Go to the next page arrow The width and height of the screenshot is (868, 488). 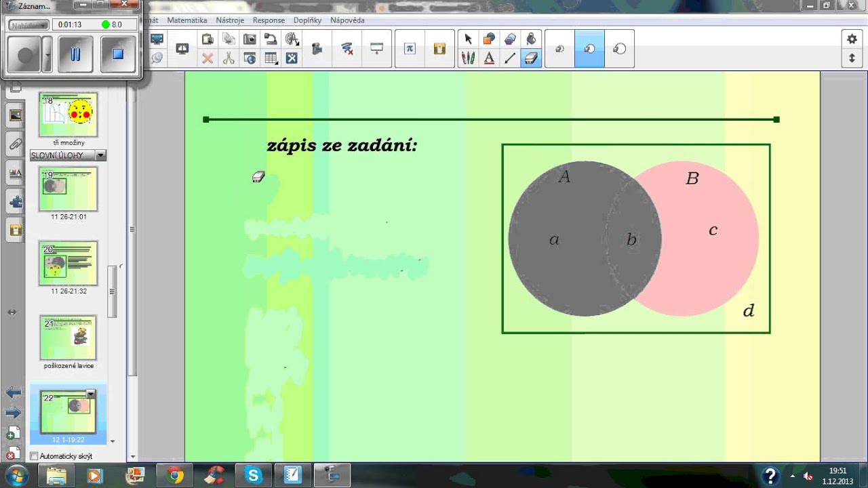point(13,412)
